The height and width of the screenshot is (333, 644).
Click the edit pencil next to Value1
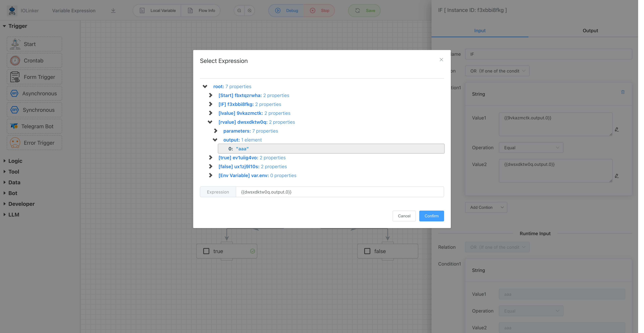point(617,129)
